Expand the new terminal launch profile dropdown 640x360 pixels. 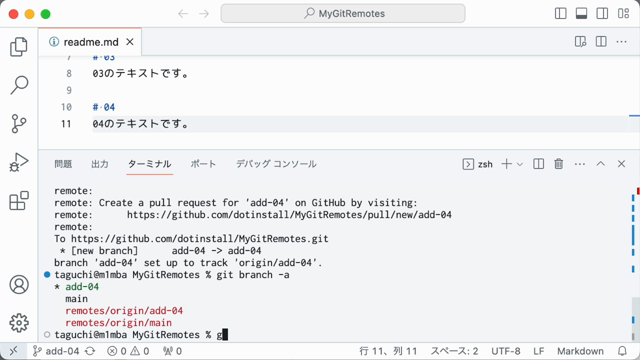tap(520, 164)
